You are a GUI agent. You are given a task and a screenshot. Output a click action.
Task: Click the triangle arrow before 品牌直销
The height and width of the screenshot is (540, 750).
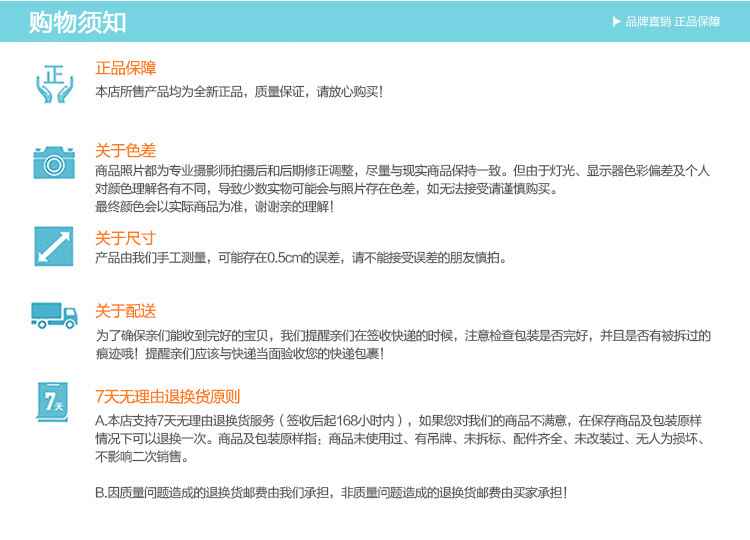pos(617,22)
